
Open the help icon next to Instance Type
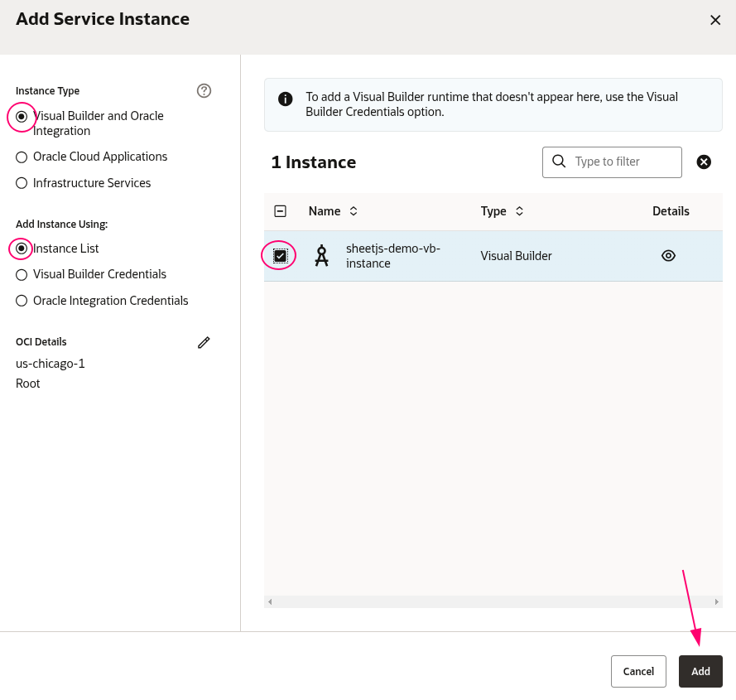click(x=204, y=91)
